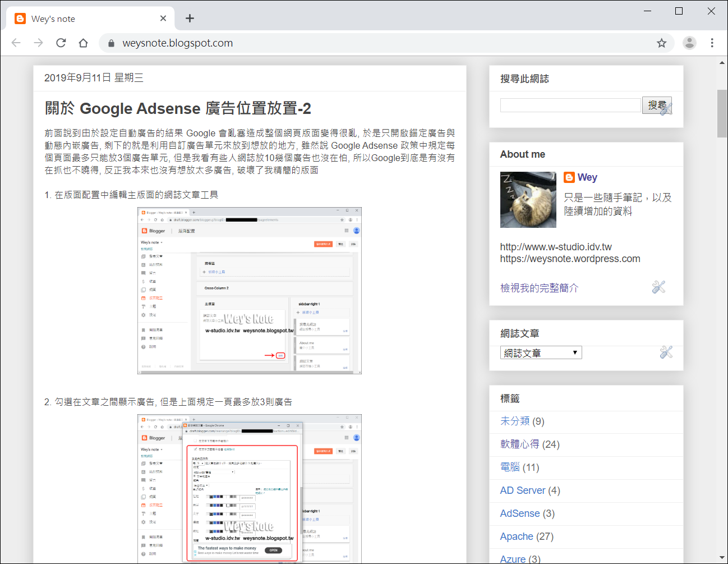Bookmark this page with star icon

(x=662, y=43)
